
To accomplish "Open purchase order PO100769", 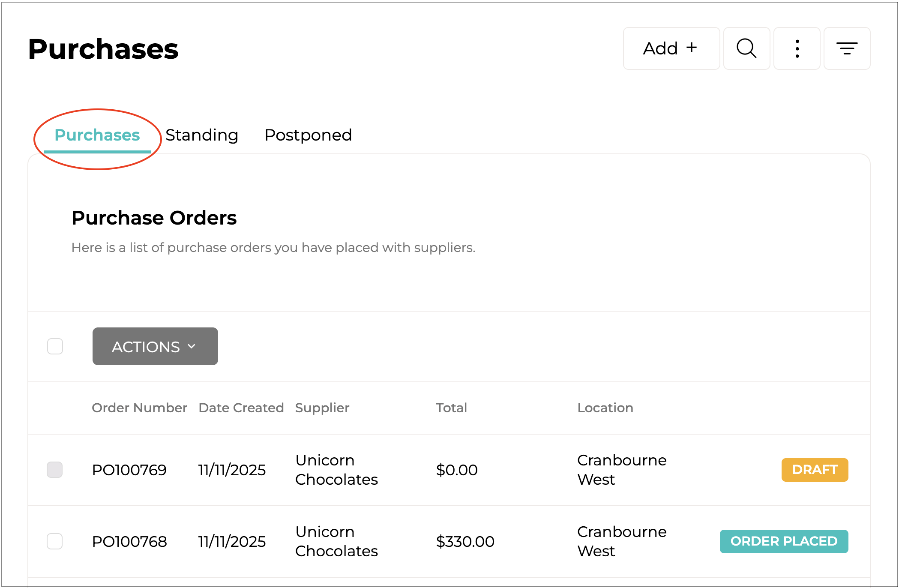I will (129, 470).
